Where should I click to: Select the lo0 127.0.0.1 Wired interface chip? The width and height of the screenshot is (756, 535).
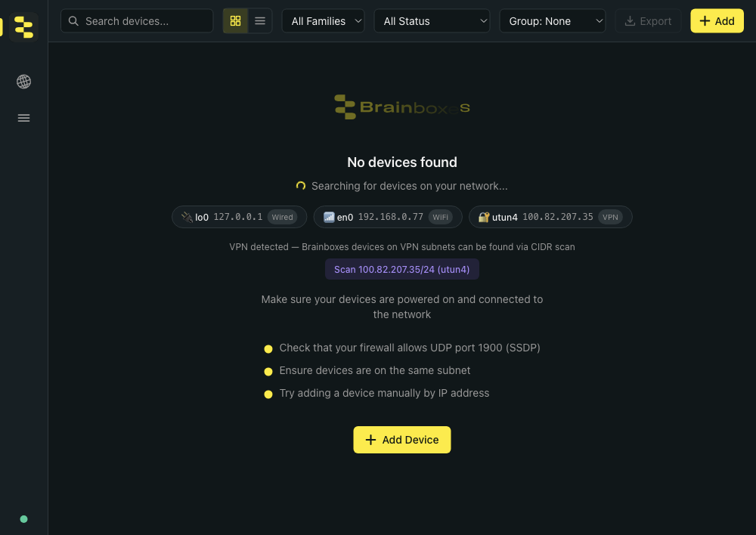point(239,217)
